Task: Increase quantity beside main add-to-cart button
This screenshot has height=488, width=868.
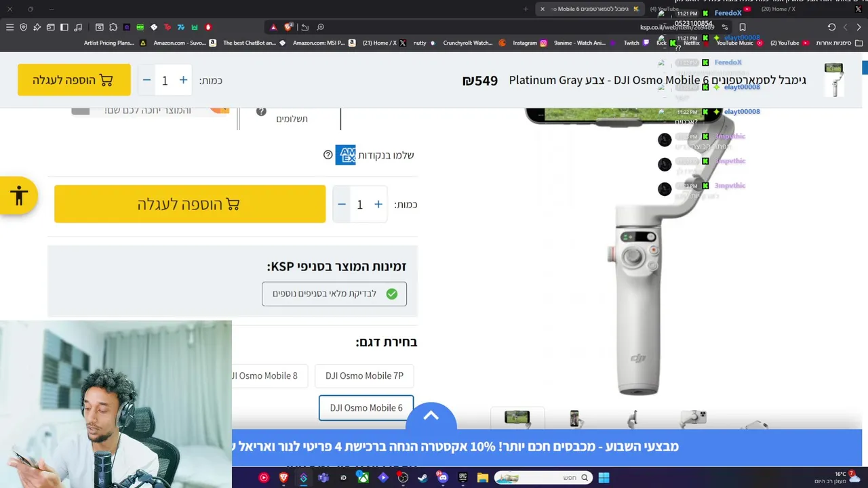Action: click(x=378, y=204)
